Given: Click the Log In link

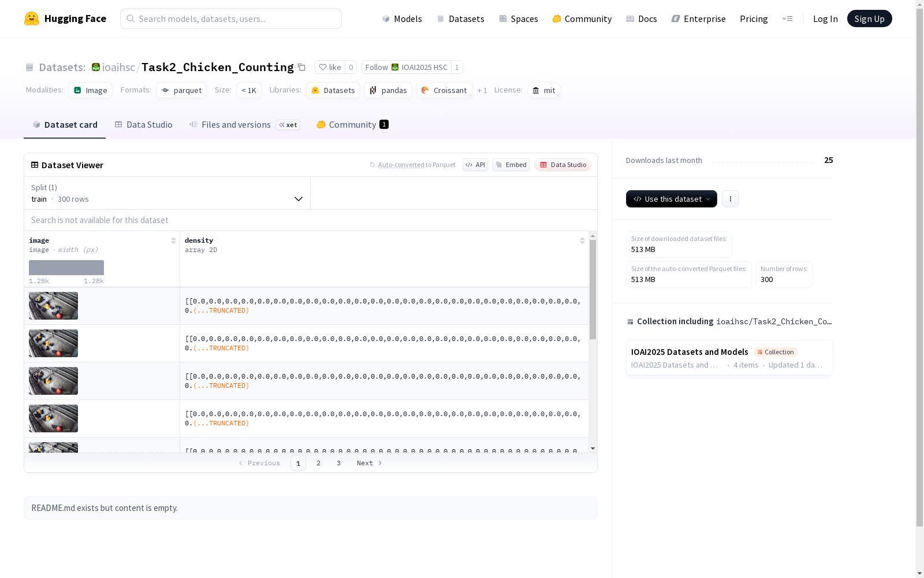Looking at the screenshot, I should click(825, 18).
